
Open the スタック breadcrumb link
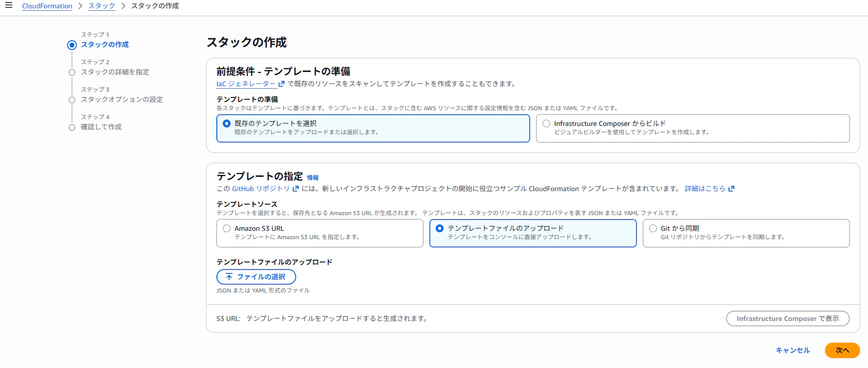pyautogui.click(x=102, y=6)
